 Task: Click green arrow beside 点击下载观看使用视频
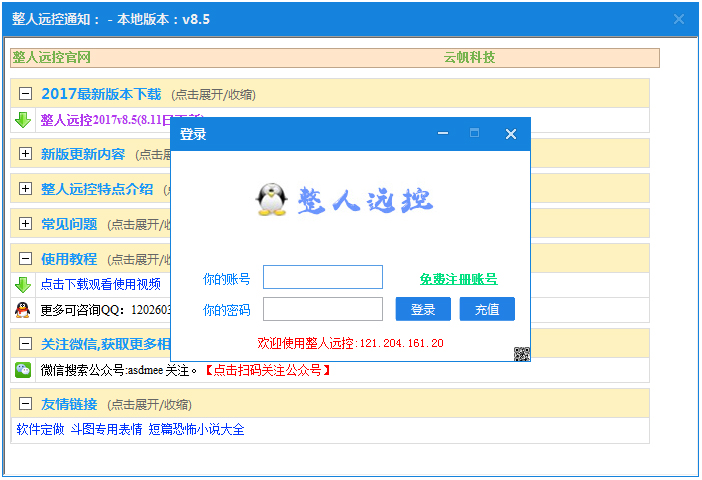pos(23,284)
